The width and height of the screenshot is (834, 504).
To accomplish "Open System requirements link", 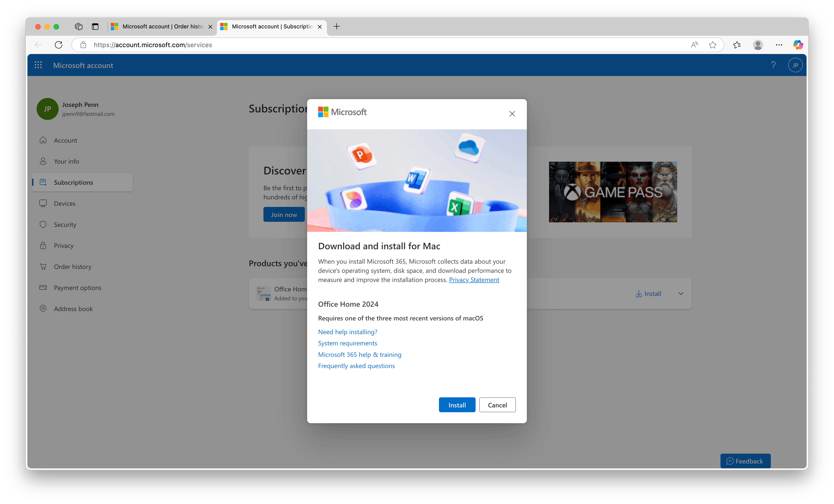I will point(347,343).
